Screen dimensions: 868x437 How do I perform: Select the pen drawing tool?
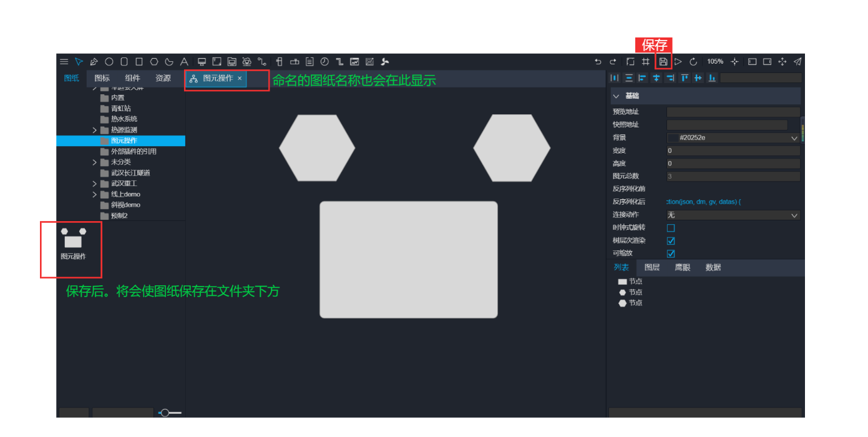tap(94, 62)
